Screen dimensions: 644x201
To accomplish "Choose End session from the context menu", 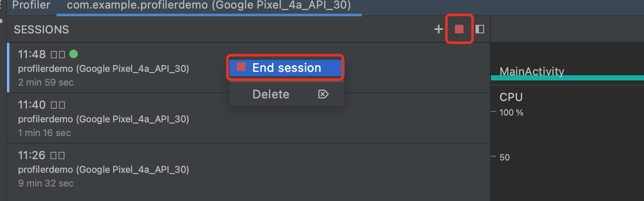I will tap(285, 68).
